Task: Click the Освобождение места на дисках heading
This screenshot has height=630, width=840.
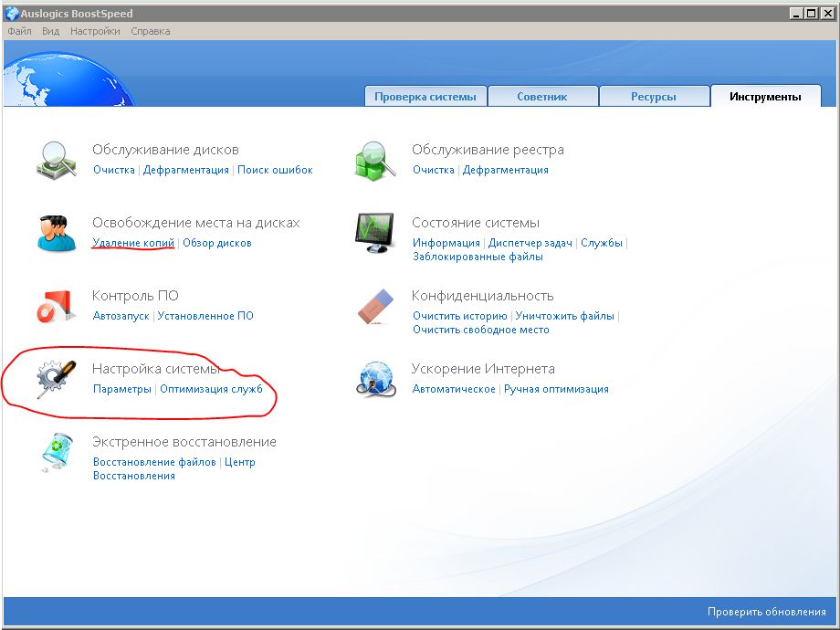Action: 196,223
